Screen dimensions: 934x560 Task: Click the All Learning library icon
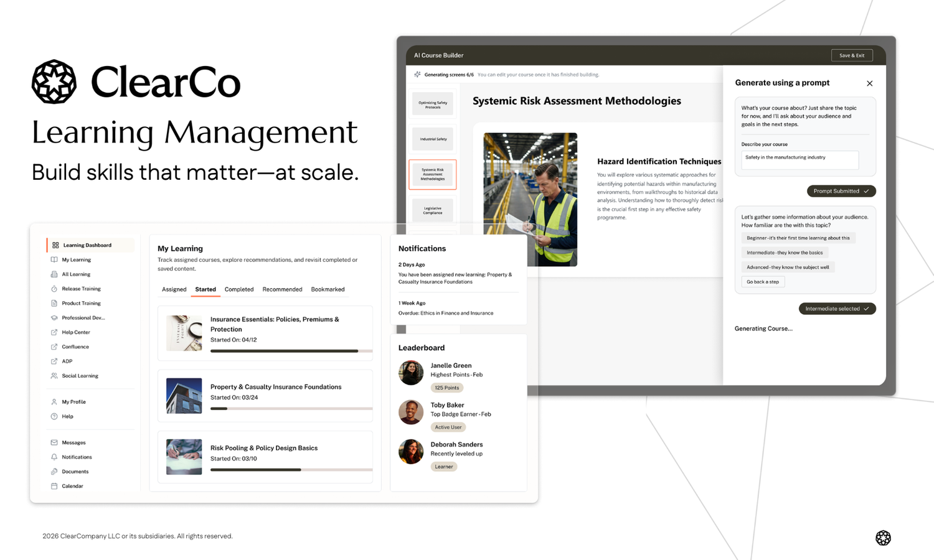(x=54, y=274)
